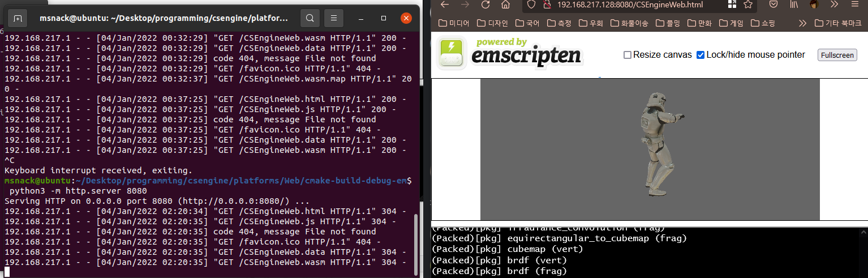
Task: Open new terminal tab button
Action: pyautogui.click(x=18, y=18)
